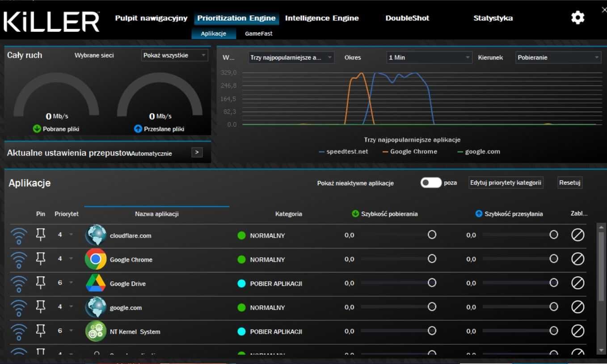Sort by Szybkość pobierania column header
Screen dimensions: 607x364
tap(385, 214)
